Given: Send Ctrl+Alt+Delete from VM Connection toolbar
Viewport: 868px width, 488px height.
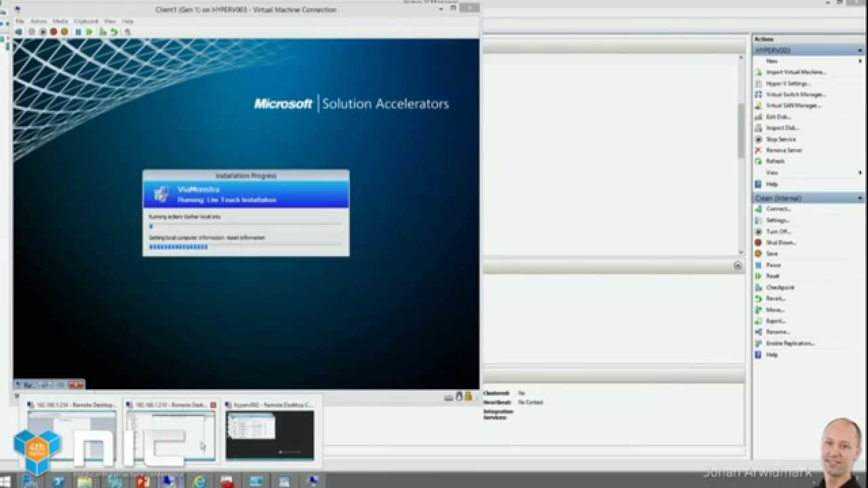Looking at the screenshot, I should coord(18,32).
